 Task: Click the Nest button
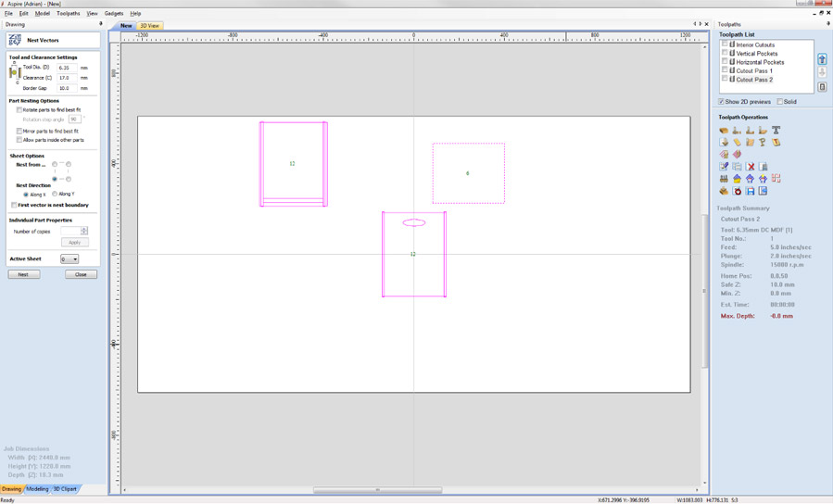click(23, 274)
